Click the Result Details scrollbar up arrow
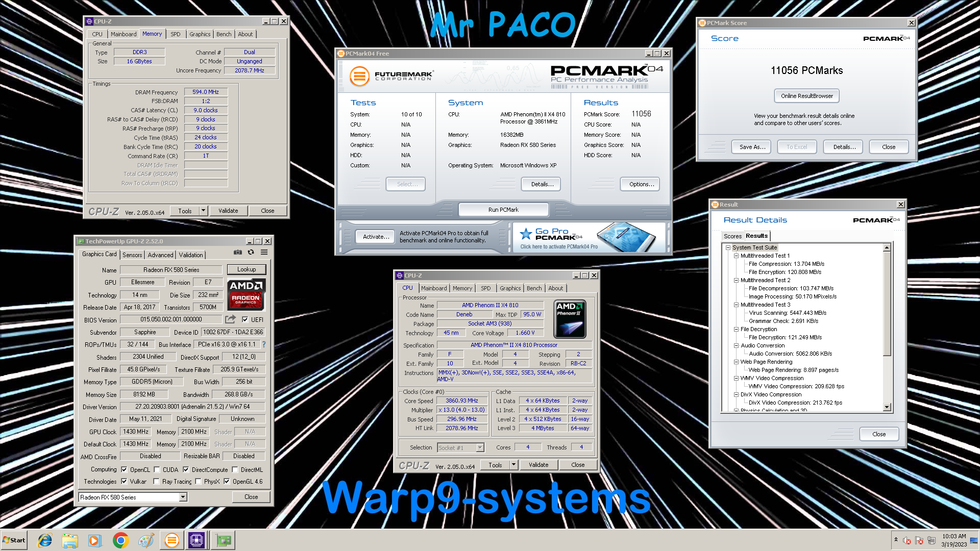Viewport: 980px width, 551px height. [887, 247]
